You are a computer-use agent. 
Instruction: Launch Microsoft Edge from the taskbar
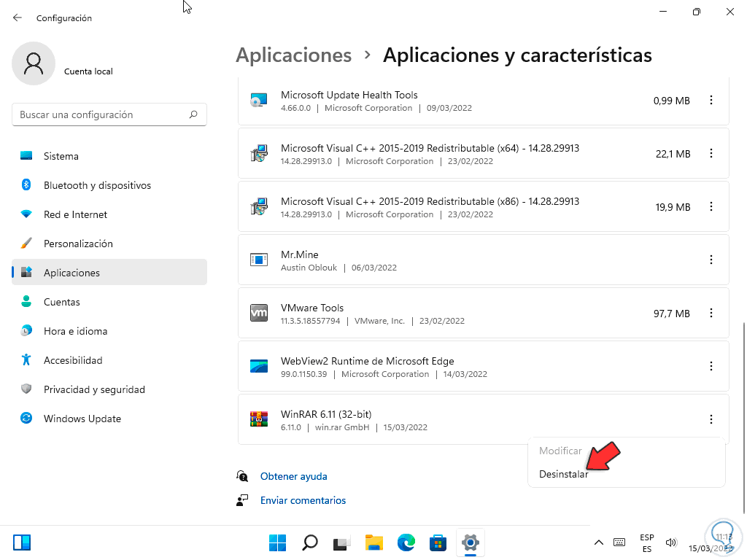[x=406, y=542]
